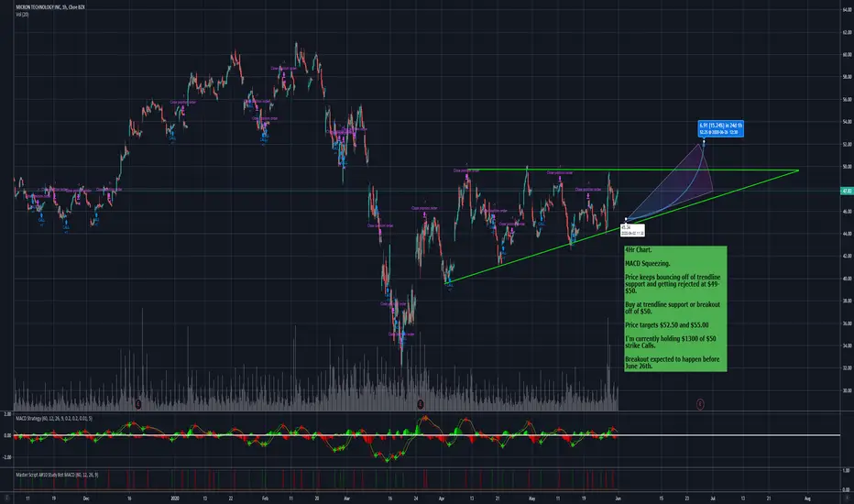Click the Aug label on time axis
The width and height of the screenshot is (854, 504).
(807, 498)
